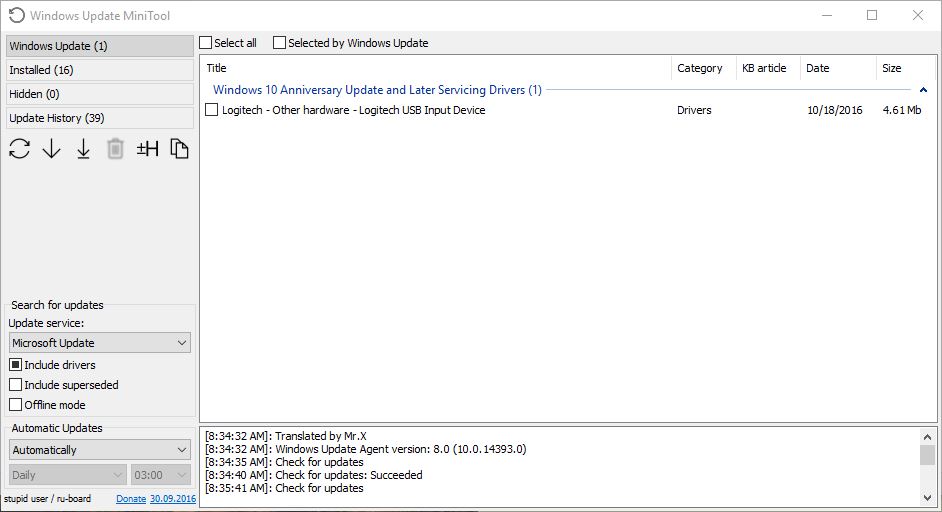The height and width of the screenshot is (512, 942).
Task: Toggle Selected by Windows Update checkbox
Action: [x=279, y=43]
